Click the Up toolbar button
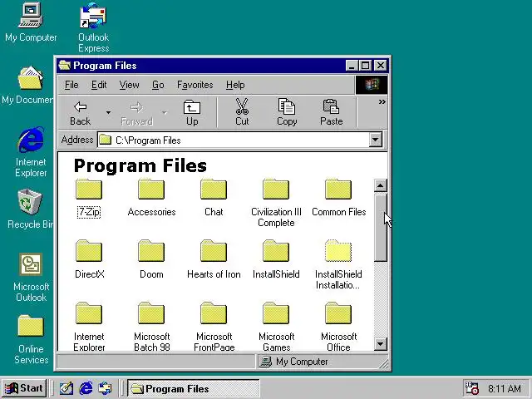 click(x=192, y=113)
